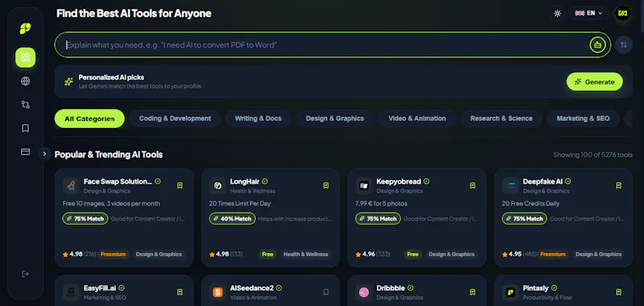Viewport: 644px width, 306px height.
Task: Open the bookmarks icon in sidebar
Action: coord(26,129)
